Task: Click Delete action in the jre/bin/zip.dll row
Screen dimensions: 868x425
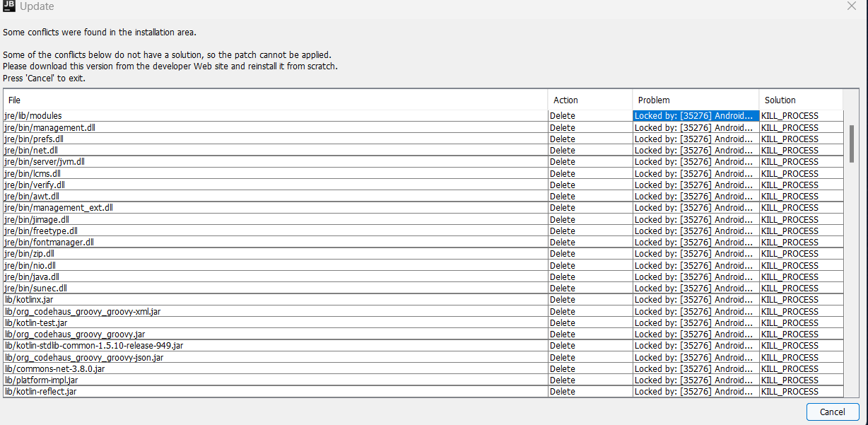Action: [590, 253]
